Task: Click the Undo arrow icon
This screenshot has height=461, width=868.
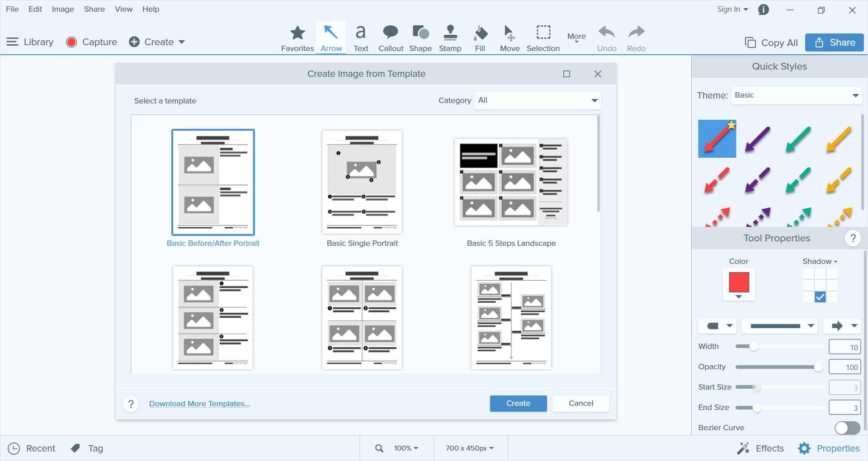Action: point(606,33)
